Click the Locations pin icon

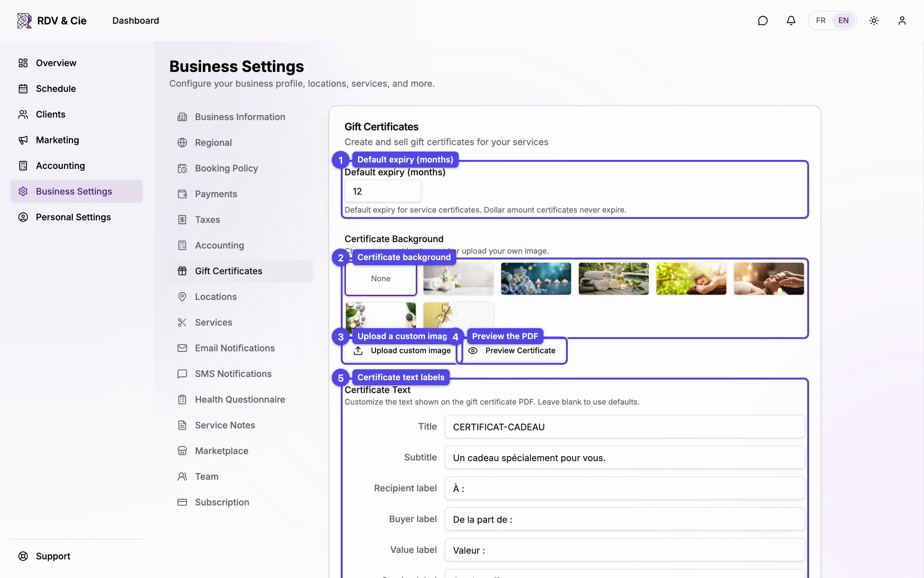coord(182,297)
